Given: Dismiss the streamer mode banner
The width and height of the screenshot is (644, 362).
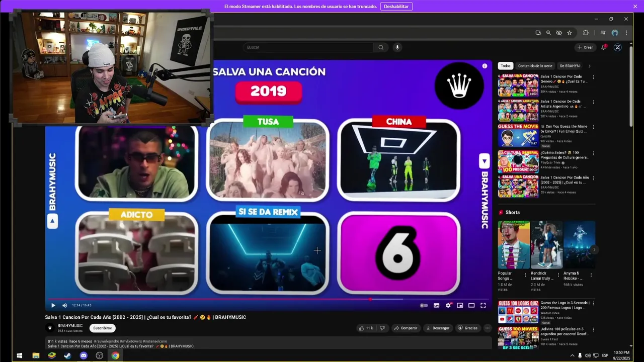Looking at the screenshot, I should click(635, 6).
